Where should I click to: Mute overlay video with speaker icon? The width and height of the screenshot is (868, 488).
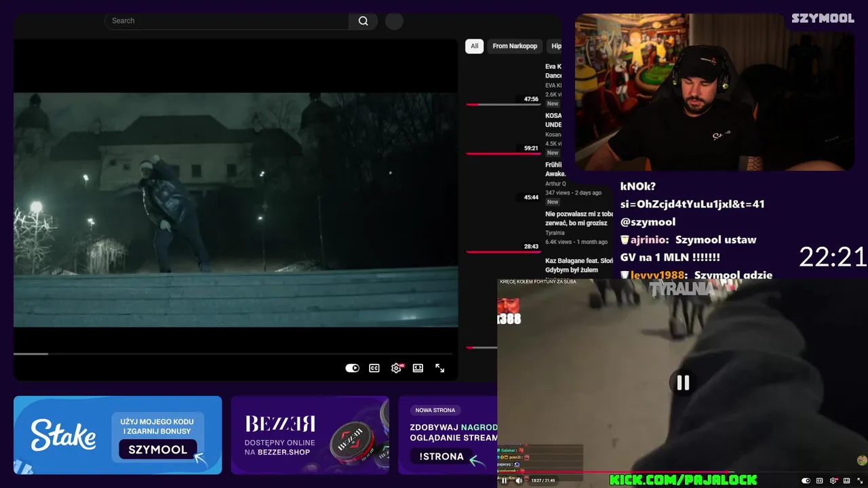[519, 481]
